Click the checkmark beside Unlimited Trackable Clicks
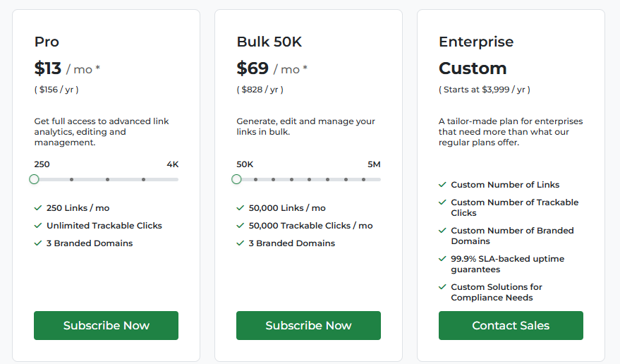620x364 pixels. (38, 226)
